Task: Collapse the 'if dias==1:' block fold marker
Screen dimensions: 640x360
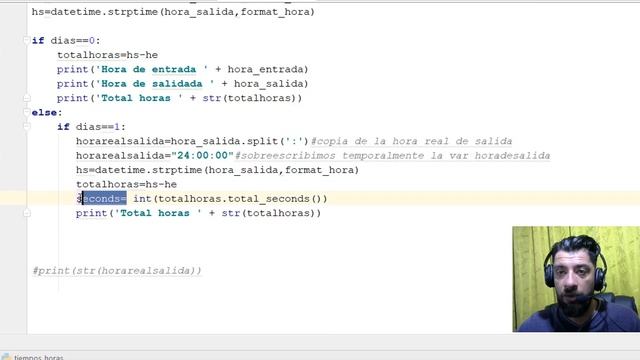Action: click(x=27, y=127)
